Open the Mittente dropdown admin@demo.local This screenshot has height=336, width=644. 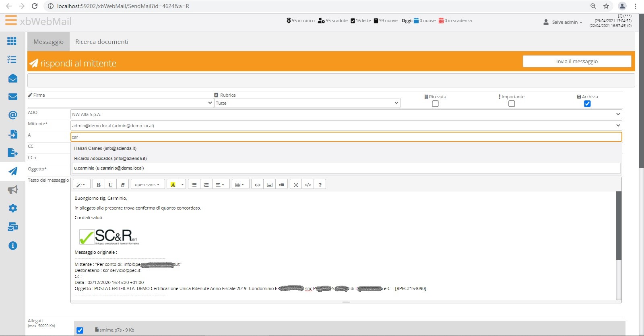[346, 126]
